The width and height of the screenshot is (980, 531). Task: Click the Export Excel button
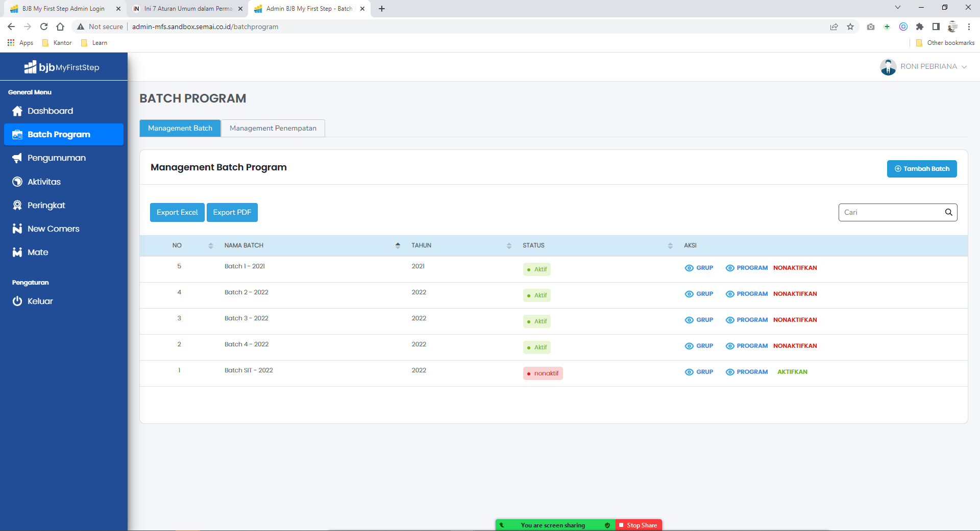(x=177, y=212)
